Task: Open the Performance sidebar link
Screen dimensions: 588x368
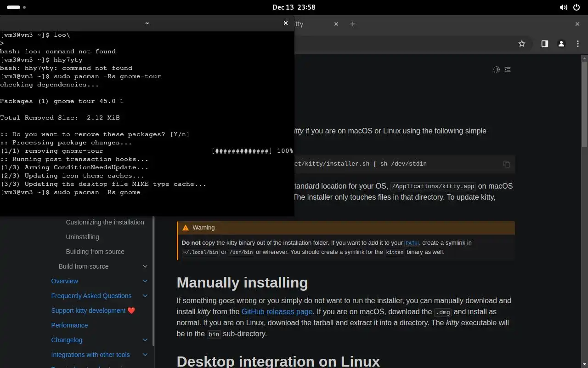Action: pos(69,325)
